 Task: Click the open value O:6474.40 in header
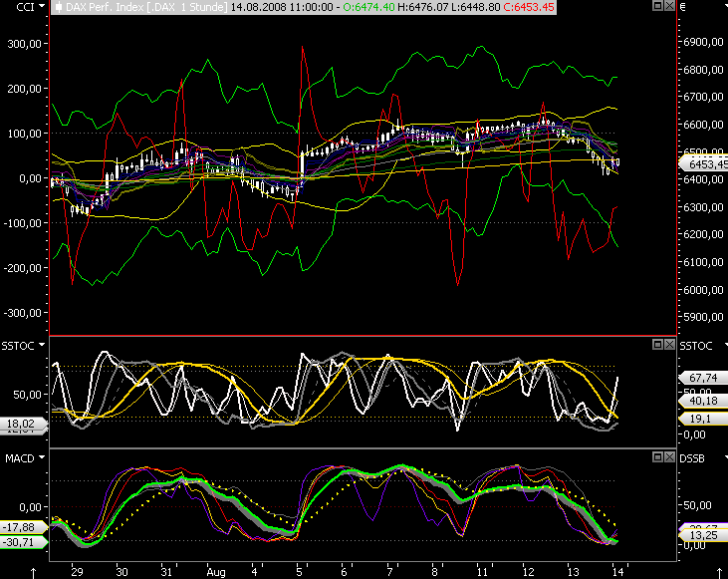tap(369, 7)
